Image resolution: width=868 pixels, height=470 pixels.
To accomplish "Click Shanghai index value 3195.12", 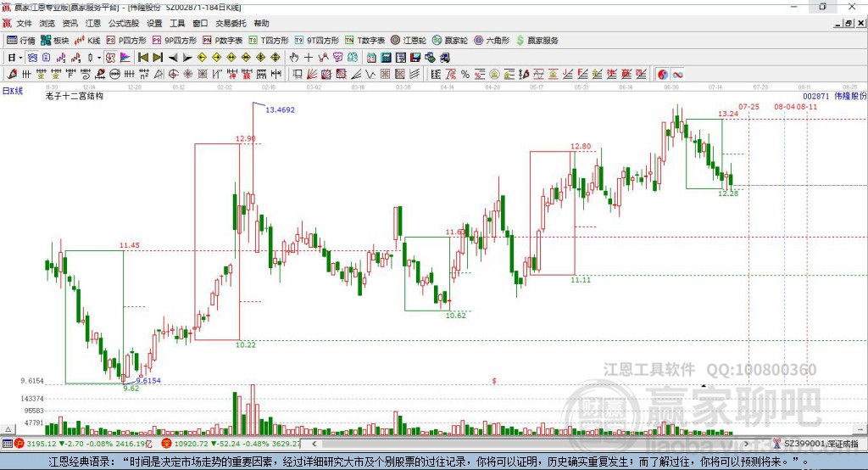I will (41, 444).
